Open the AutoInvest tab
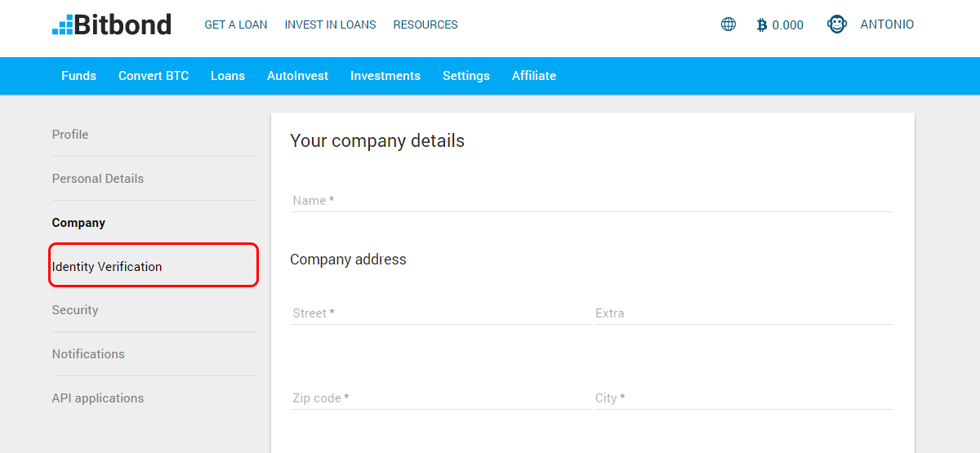The image size is (980, 453). coord(297,76)
